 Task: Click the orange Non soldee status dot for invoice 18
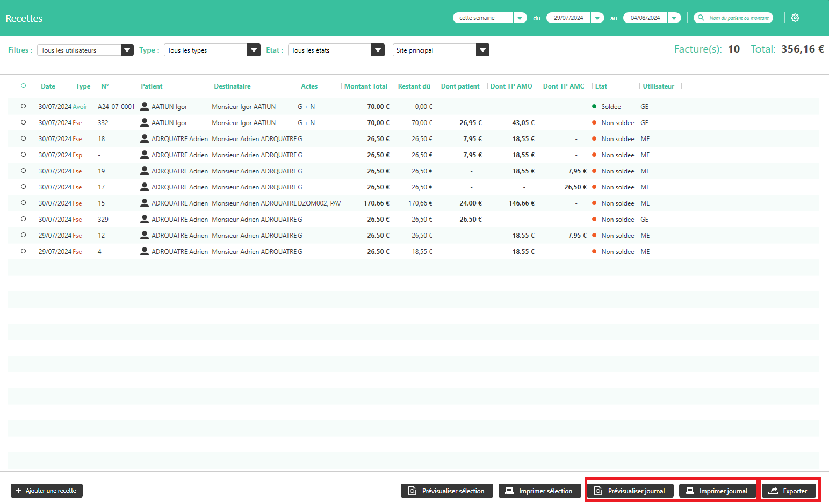tap(594, 138)
